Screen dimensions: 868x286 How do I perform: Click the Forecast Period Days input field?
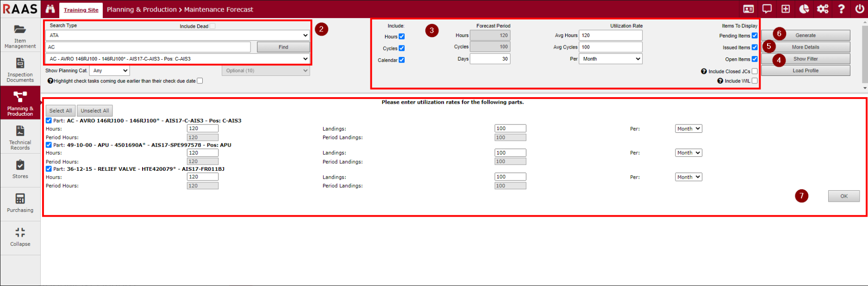(490, 59)
